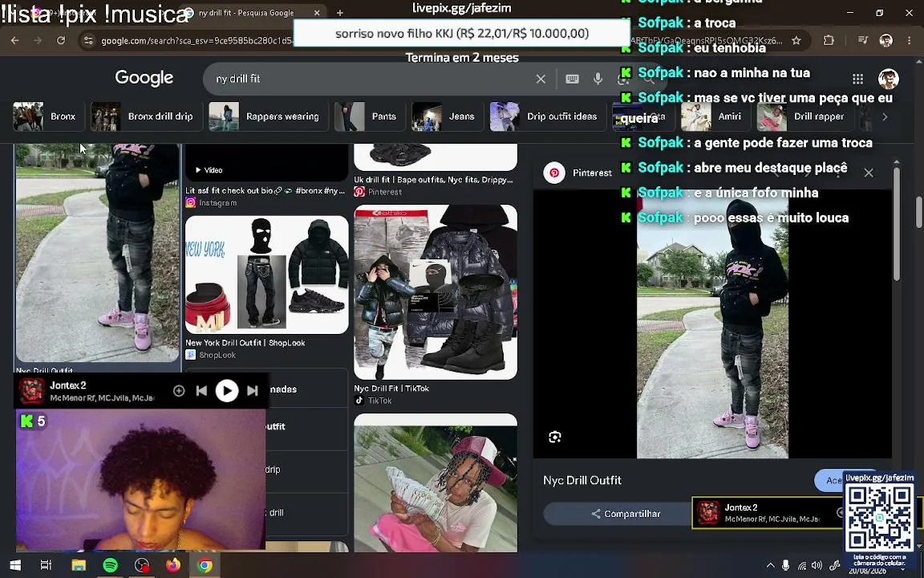Open TikTok source link under image

(x=373, y=401)
